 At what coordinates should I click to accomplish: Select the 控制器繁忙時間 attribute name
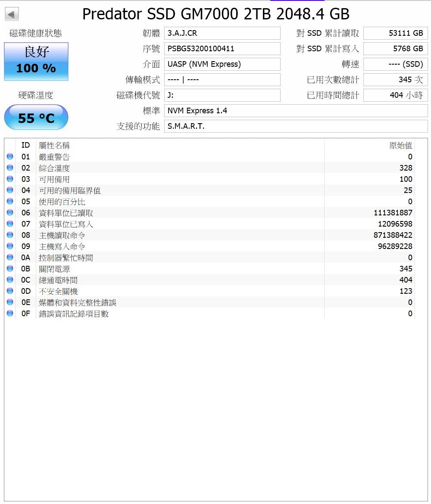(x=66, y=258)
